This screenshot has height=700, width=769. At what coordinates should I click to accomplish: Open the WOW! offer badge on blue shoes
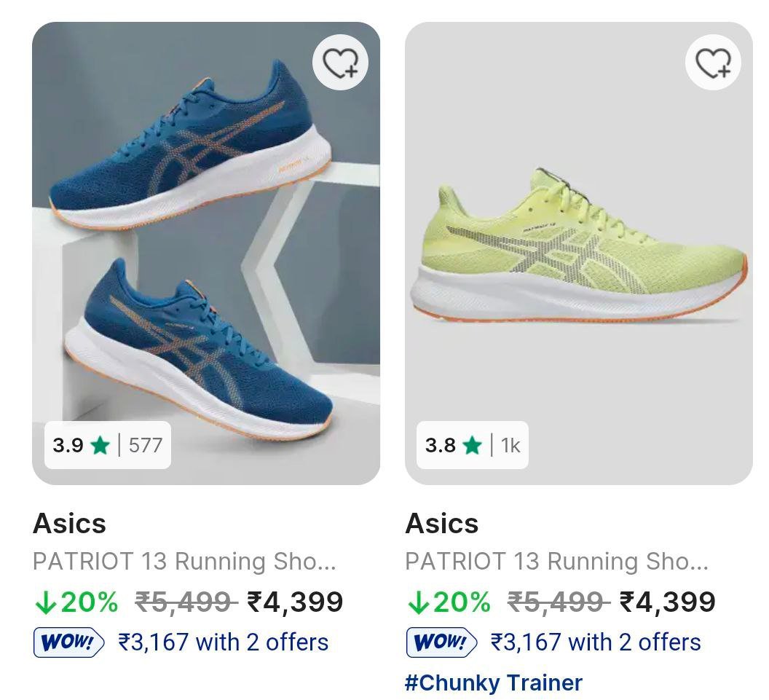pos(67,642)
